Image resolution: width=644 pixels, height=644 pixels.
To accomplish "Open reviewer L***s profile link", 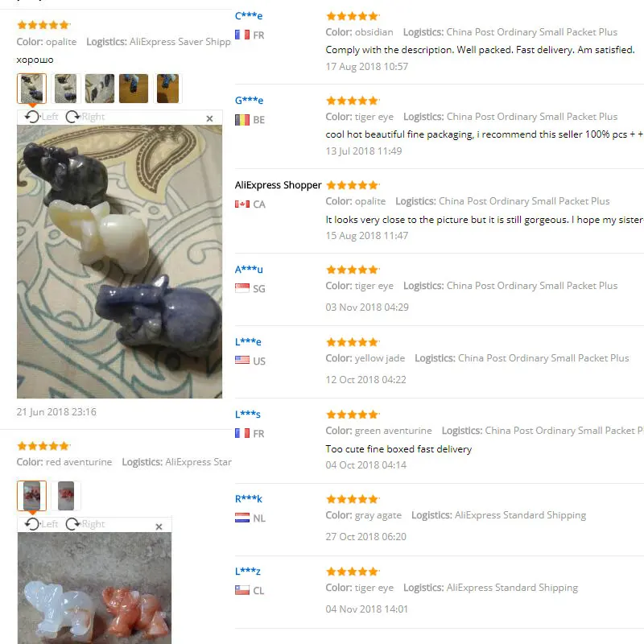I will click(248, 414).
